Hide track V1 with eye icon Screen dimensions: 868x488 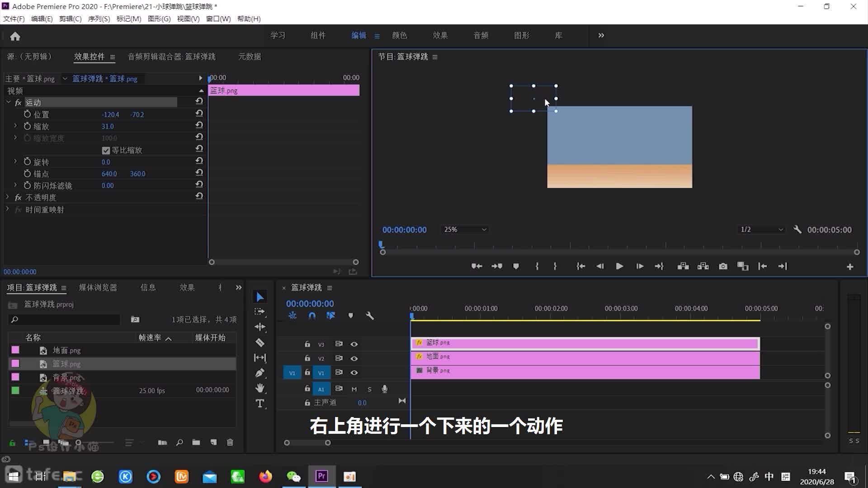pos(354,373)
